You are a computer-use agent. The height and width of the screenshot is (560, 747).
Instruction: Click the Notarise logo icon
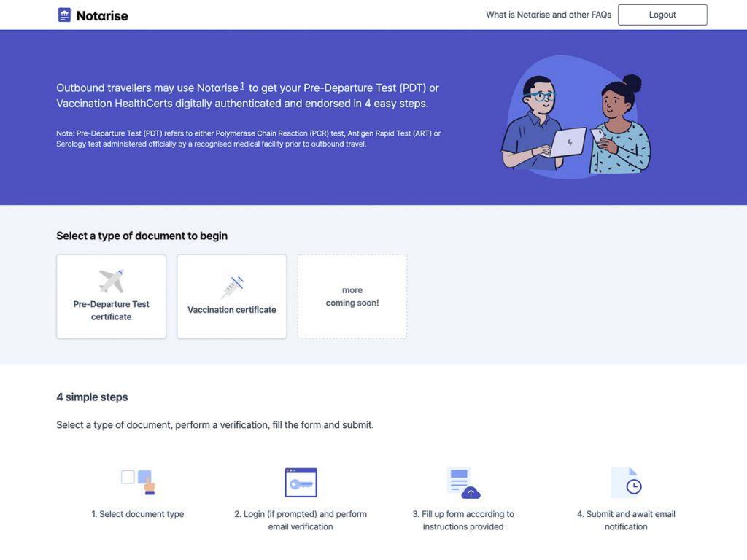coord(64,15)
